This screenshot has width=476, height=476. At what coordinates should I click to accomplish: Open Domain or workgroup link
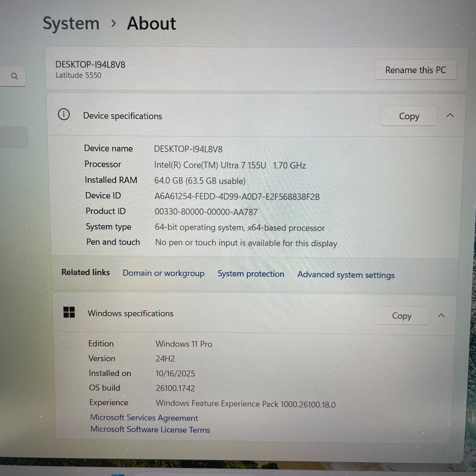click(x=163, y=273)
